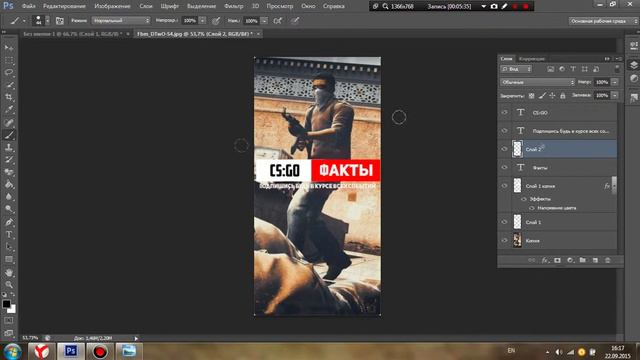Open the Фильтр menu
The height and width of the screenshot is (360, 640).
pos(233,6)
